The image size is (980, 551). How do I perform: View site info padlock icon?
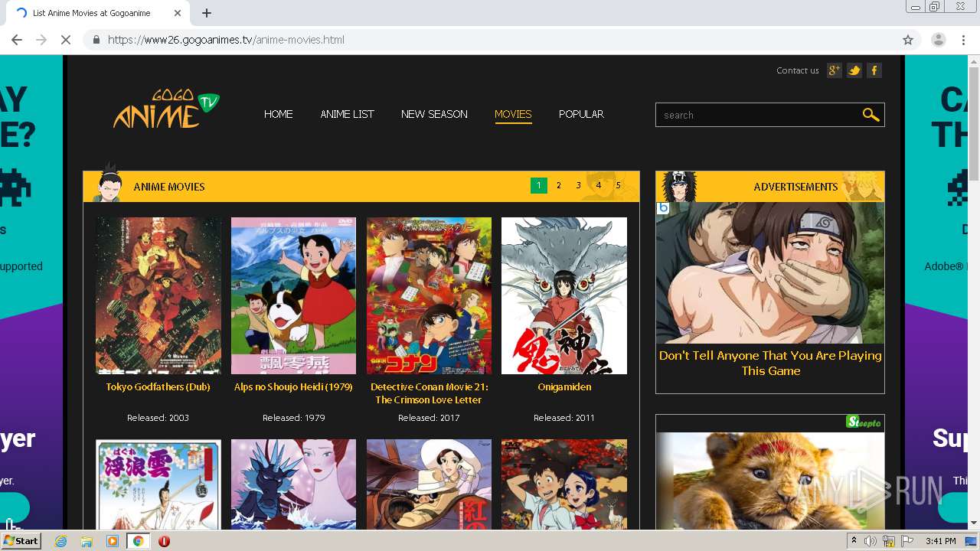click(96, 40)
